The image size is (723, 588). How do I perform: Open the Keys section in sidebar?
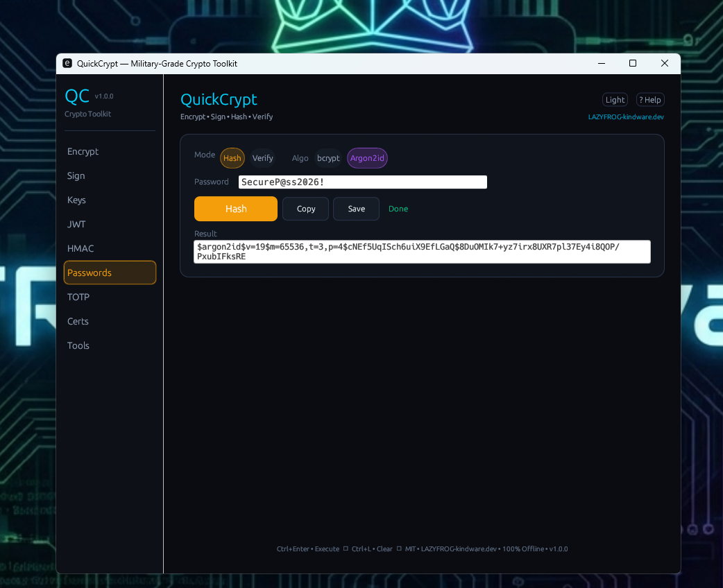coord(76,200)
